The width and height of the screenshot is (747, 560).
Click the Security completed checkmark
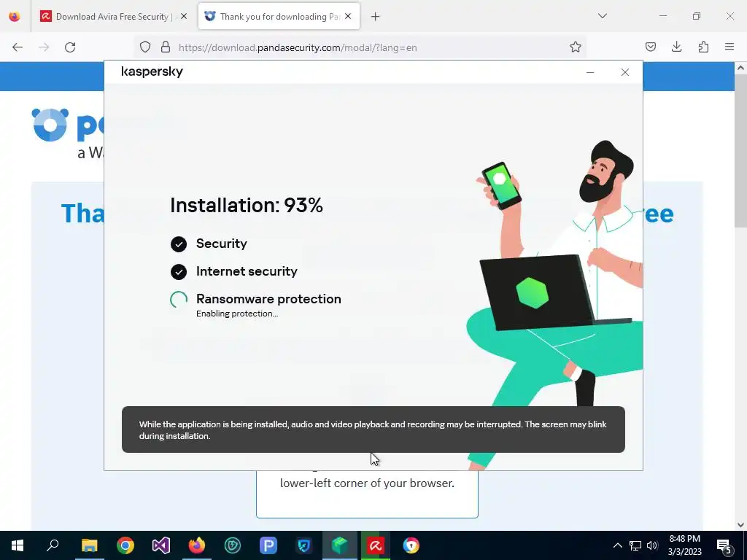[179, 244]
